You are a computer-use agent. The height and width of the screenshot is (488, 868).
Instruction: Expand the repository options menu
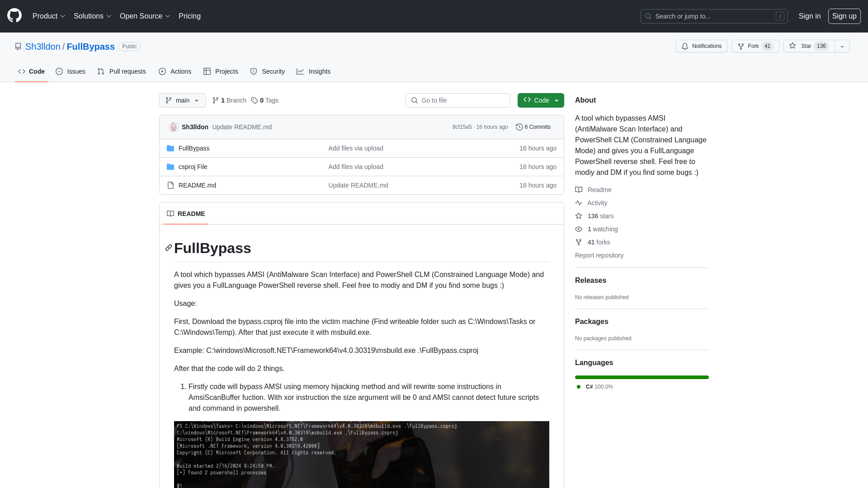coord(842,46)
